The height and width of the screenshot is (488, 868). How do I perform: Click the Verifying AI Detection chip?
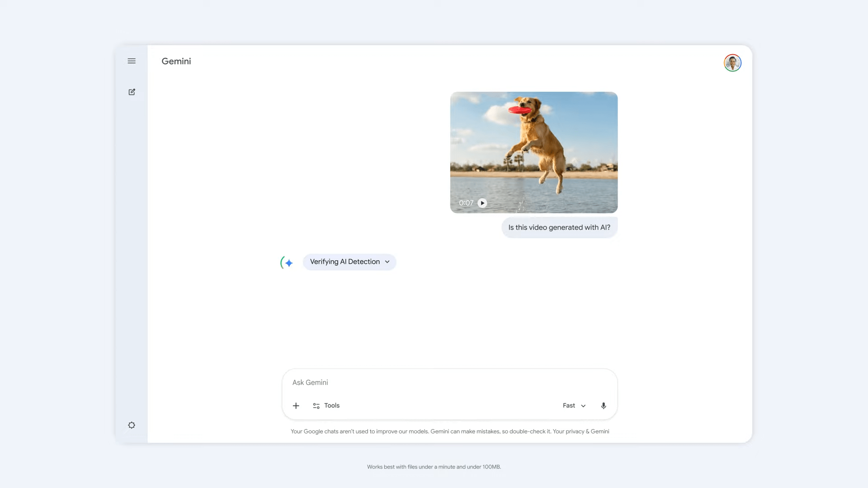point(344,262)
